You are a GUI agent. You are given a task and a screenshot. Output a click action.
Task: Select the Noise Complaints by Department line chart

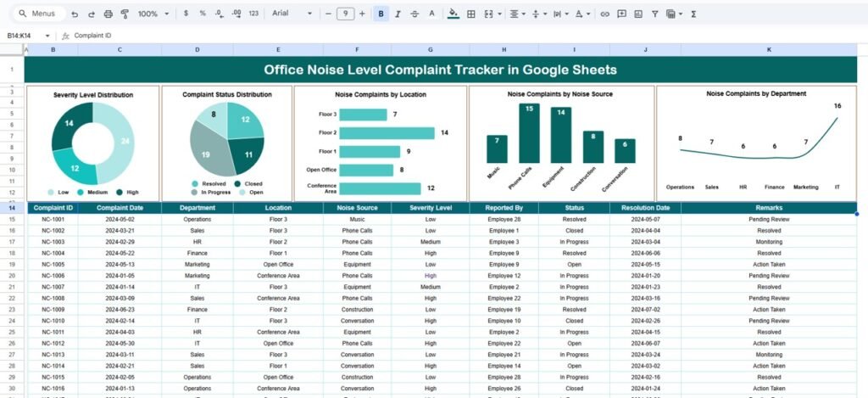point(756,143)
